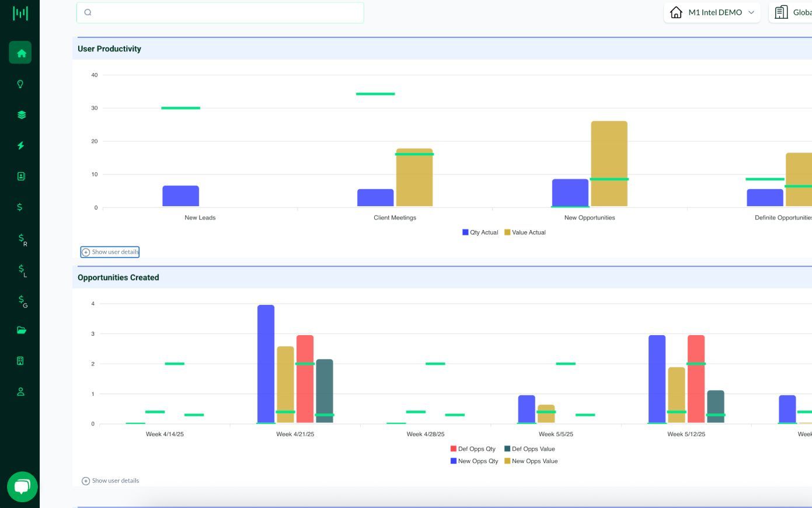Open the dollar G sidebar icon
The image size is (812, 508).
(x=22, y=301)
